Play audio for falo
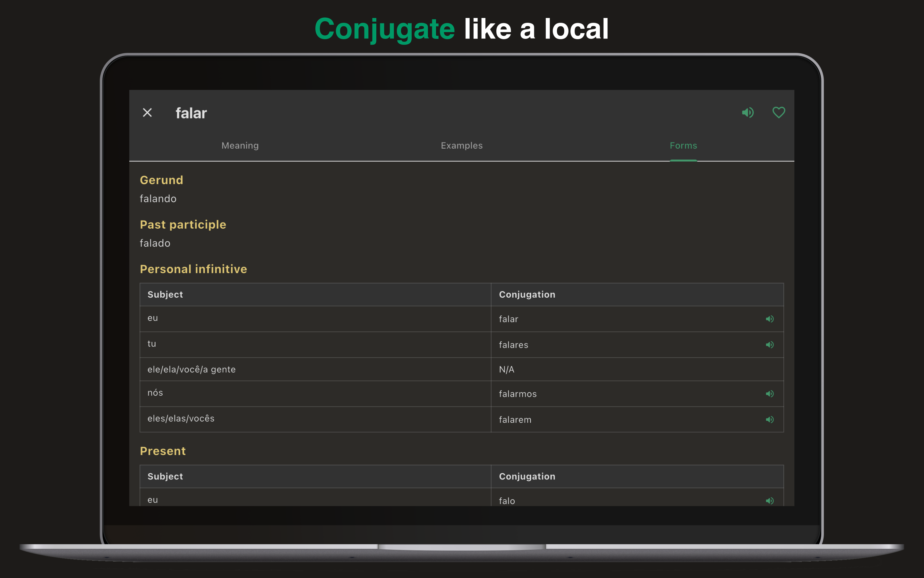Viewport: 924px width, 578px height. (770, 501)
